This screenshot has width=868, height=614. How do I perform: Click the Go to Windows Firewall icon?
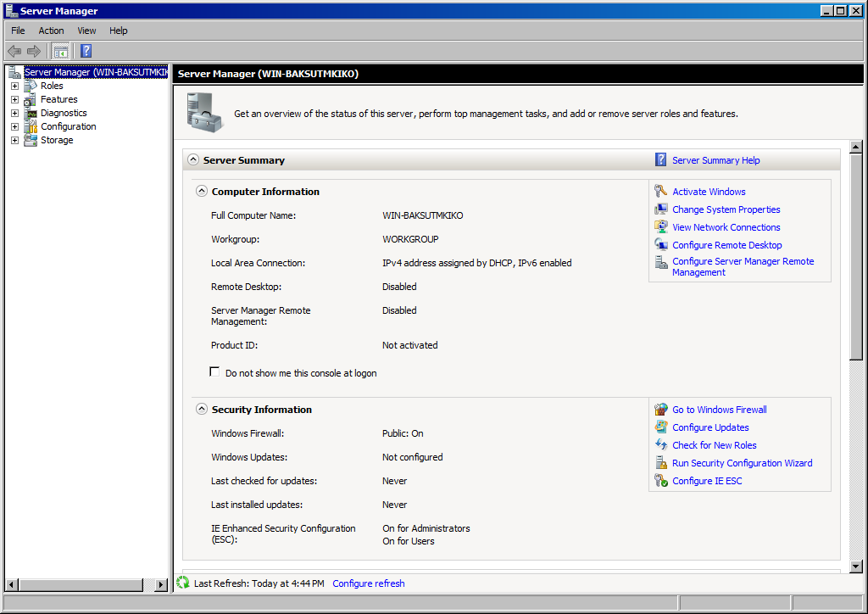pos(661,410)
